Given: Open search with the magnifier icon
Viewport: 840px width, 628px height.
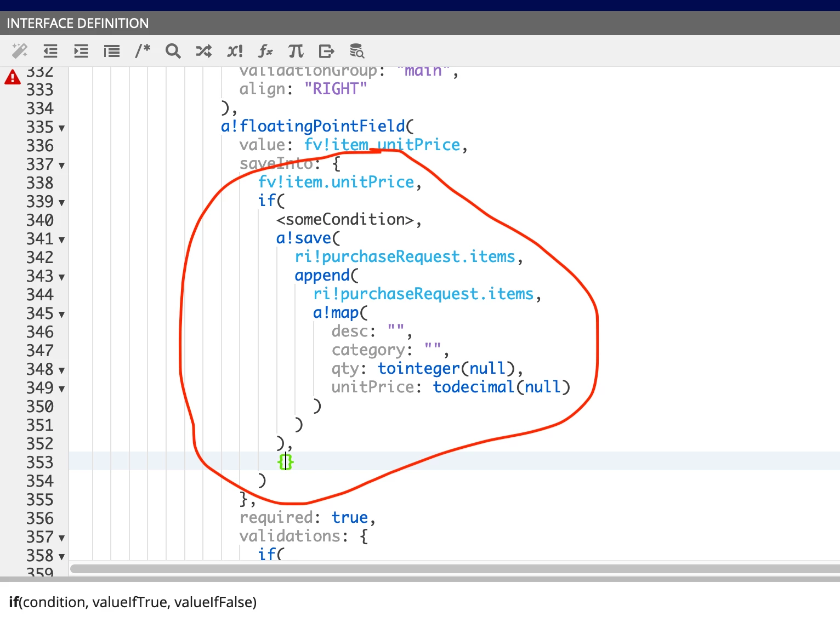Looking at the screenshot, I should (173, 51).
